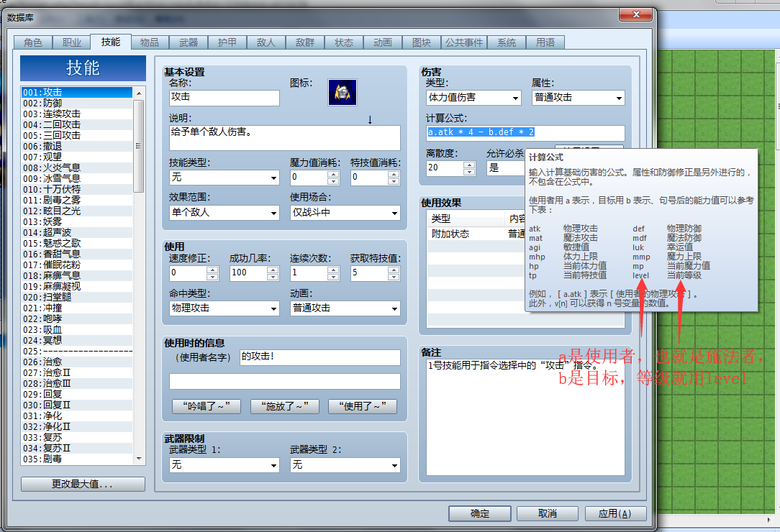
Task: Insert the “吟唱了～” message template
Action: [x=207, y=406]
